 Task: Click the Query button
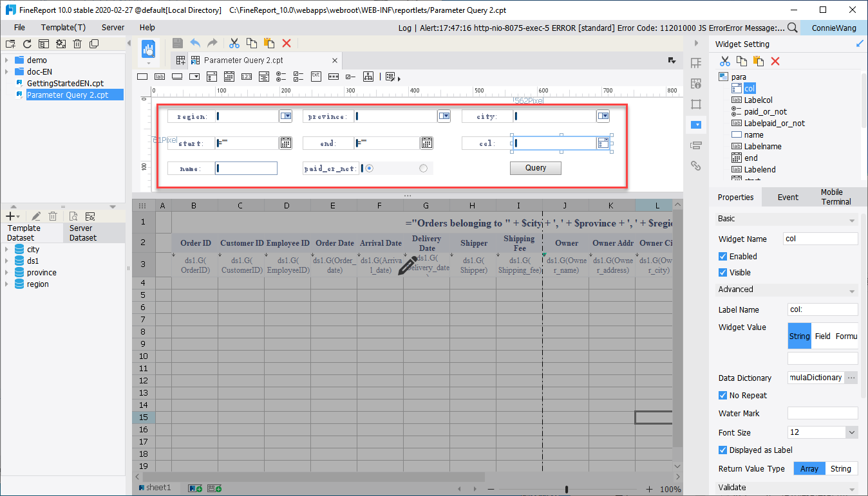coord(535,168)
